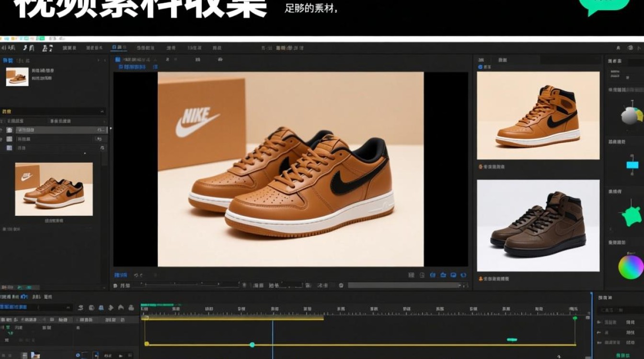This screenshot has height=359, width=644.
Task: Select the green blob shape control
Action: pyautogui.click(x=632, y=216)
